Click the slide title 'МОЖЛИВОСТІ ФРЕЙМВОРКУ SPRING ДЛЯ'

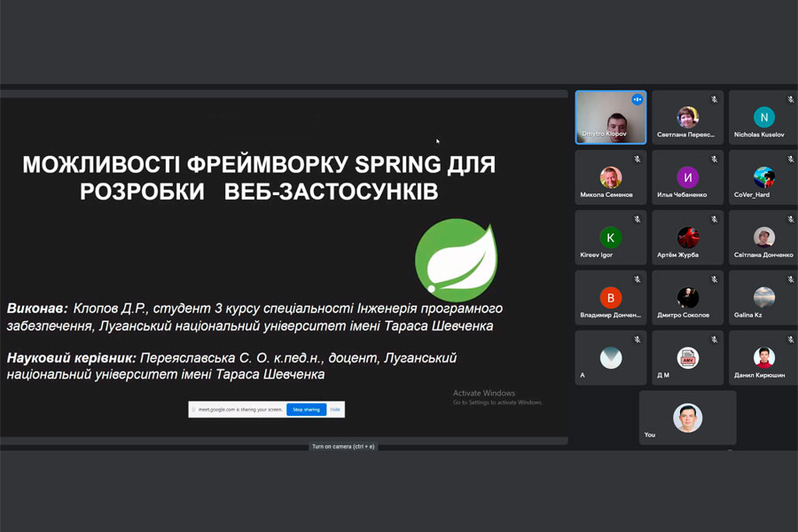pos(259,165)
